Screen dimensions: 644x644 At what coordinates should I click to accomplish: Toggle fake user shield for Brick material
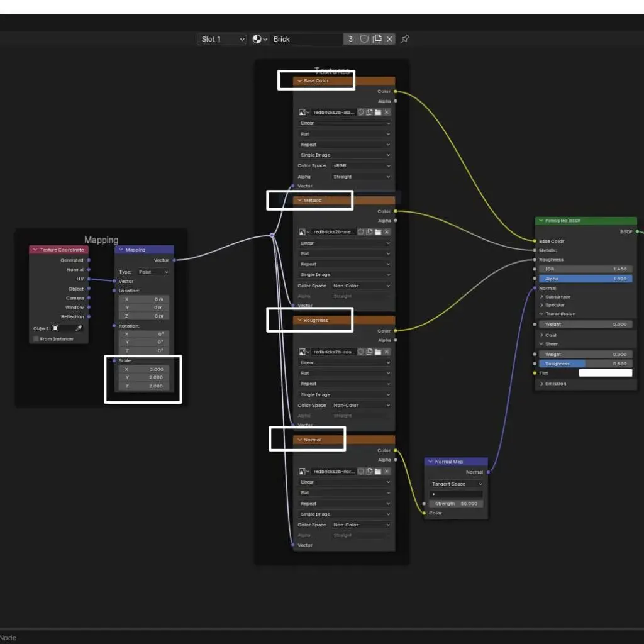coord(364,39)
